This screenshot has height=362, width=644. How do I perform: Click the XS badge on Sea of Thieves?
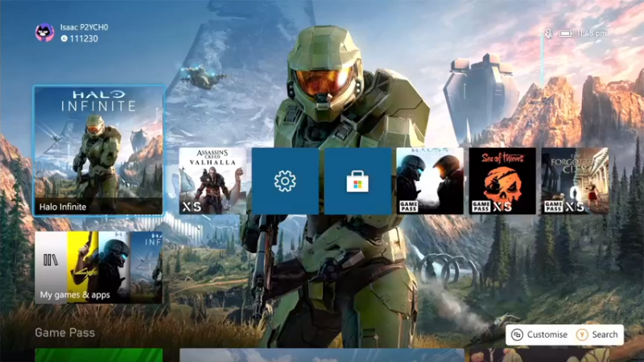(502, 207)
